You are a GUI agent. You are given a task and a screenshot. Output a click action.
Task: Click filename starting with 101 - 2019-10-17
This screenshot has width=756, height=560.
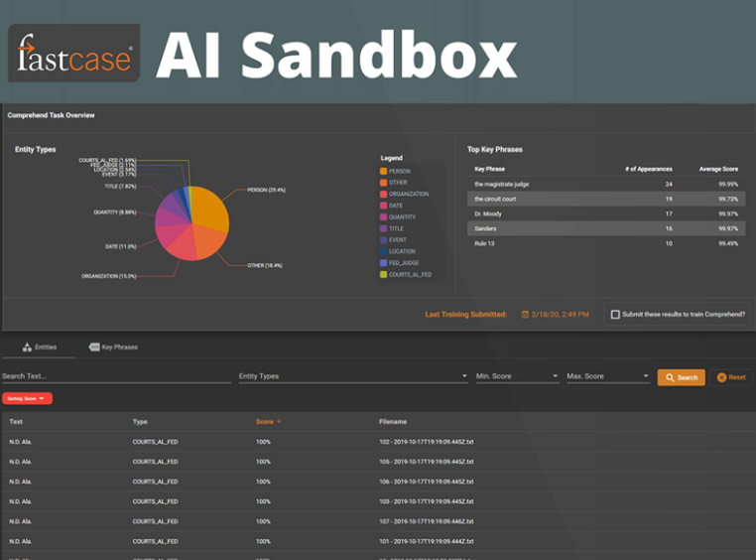tap(427, 541)
